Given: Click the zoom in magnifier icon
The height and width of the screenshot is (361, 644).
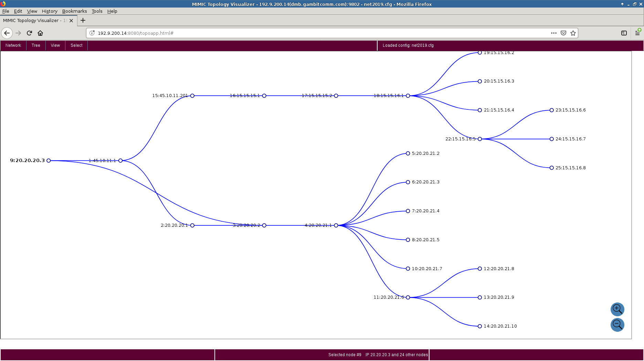Looking at the screenshot, I should pos(617,309).
